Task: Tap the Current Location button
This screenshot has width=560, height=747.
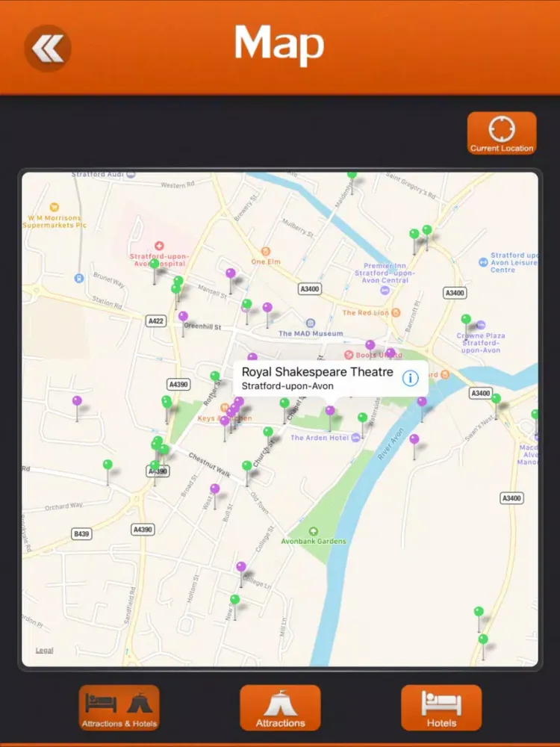Action: tap(502, 133)
